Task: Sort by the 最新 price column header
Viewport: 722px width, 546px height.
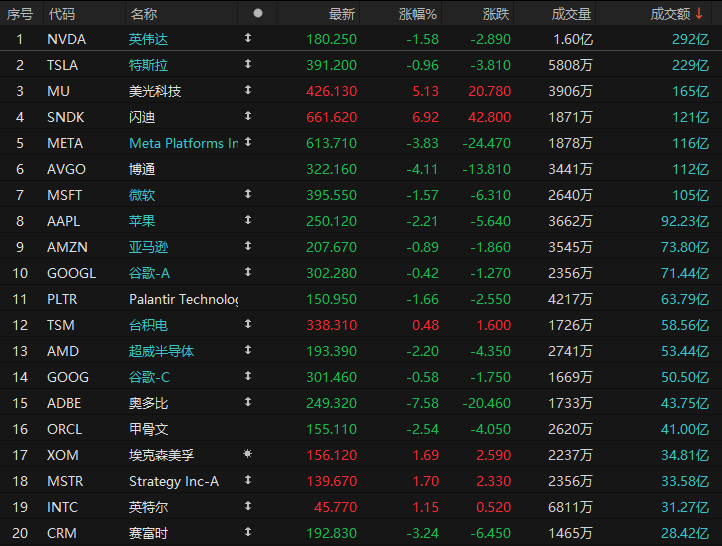Action: [342, 14]
